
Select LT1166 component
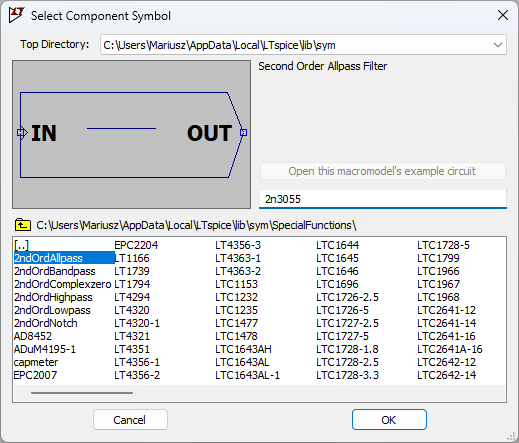coord(132,258)
